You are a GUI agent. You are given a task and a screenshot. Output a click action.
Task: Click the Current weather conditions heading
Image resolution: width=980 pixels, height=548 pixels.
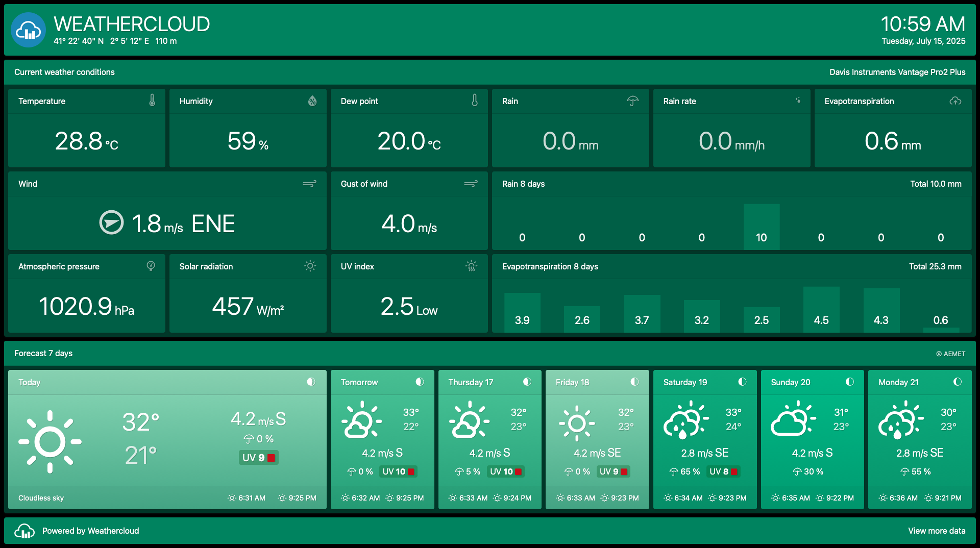click(64, 72)
